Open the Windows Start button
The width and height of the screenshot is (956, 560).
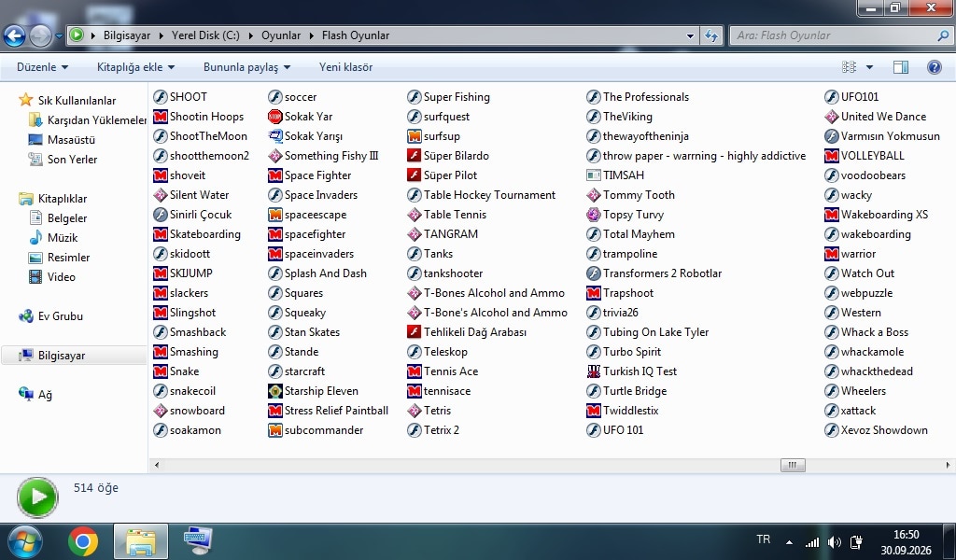[23, 541]
